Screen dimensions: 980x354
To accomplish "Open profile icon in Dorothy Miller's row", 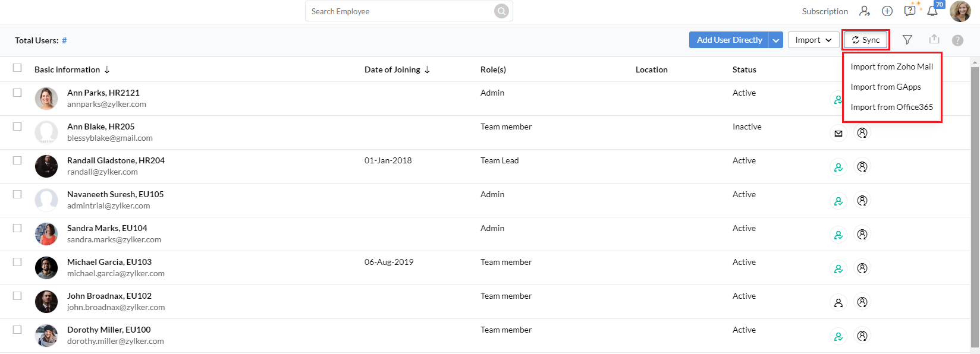I will [862, 336].
